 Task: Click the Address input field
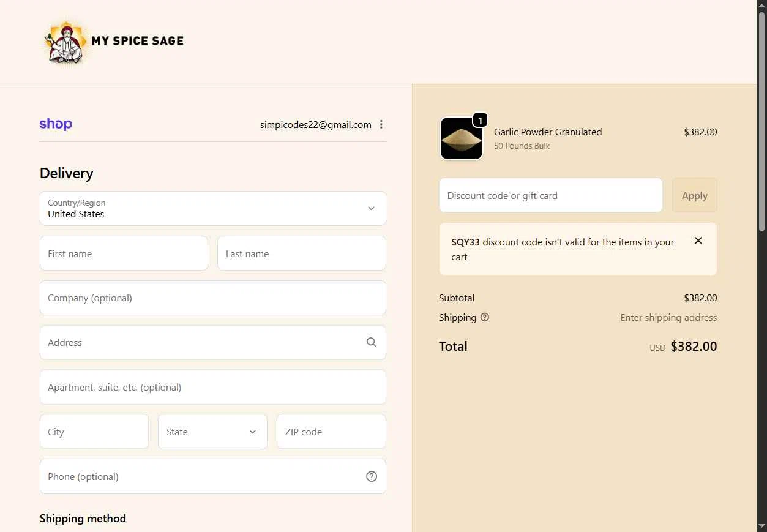(x=213, y=342)
